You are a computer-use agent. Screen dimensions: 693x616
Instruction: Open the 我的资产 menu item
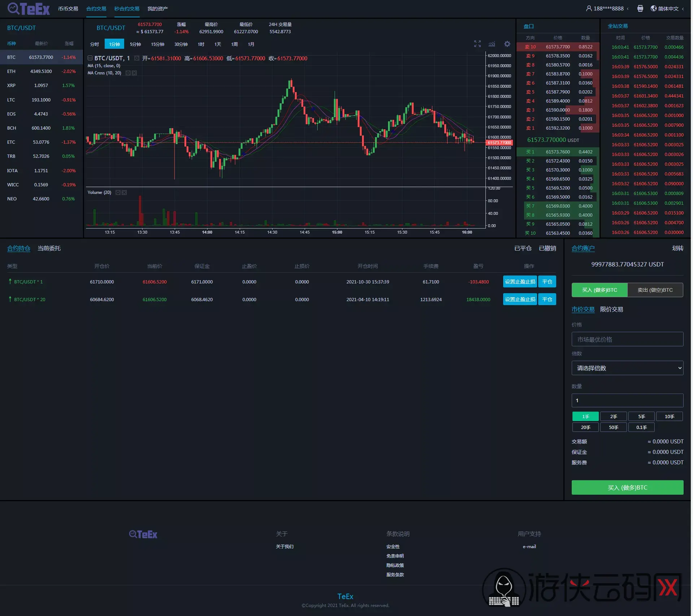pos(158,9)
